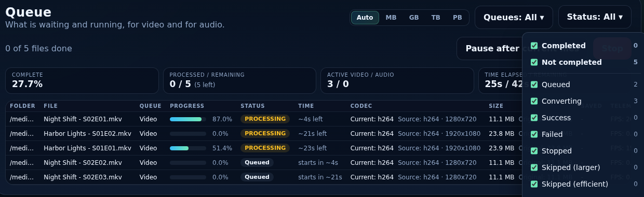Click Queued badge for Night Shift S02E02

(x=257, y=163)
